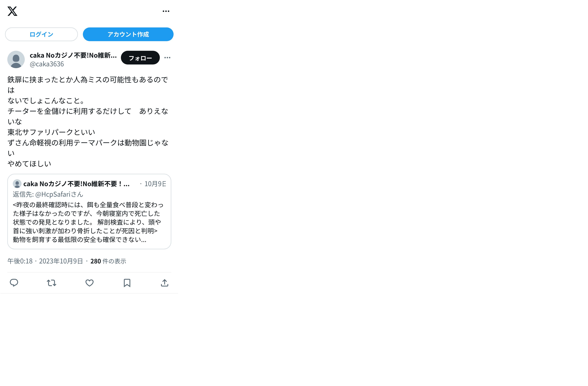
Task: Open the tweet's three-dot options menu
Action: pos(167,57)
